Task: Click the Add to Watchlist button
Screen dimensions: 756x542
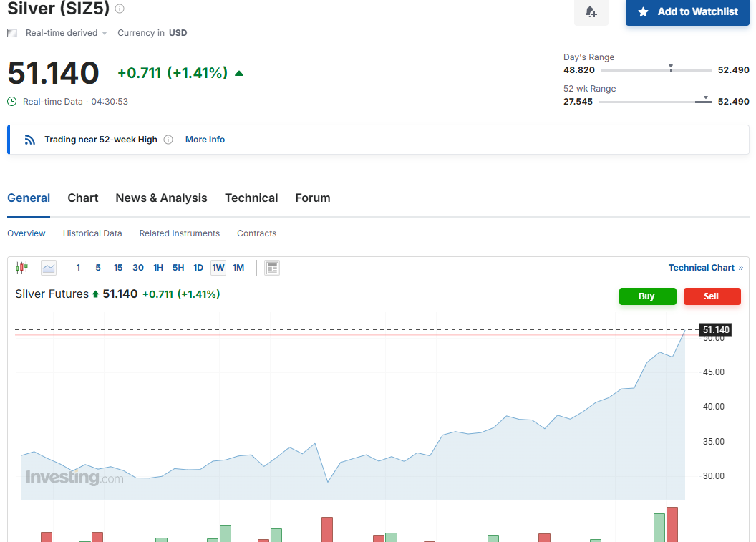Action: pyautogui.click(x=687, y=12)
